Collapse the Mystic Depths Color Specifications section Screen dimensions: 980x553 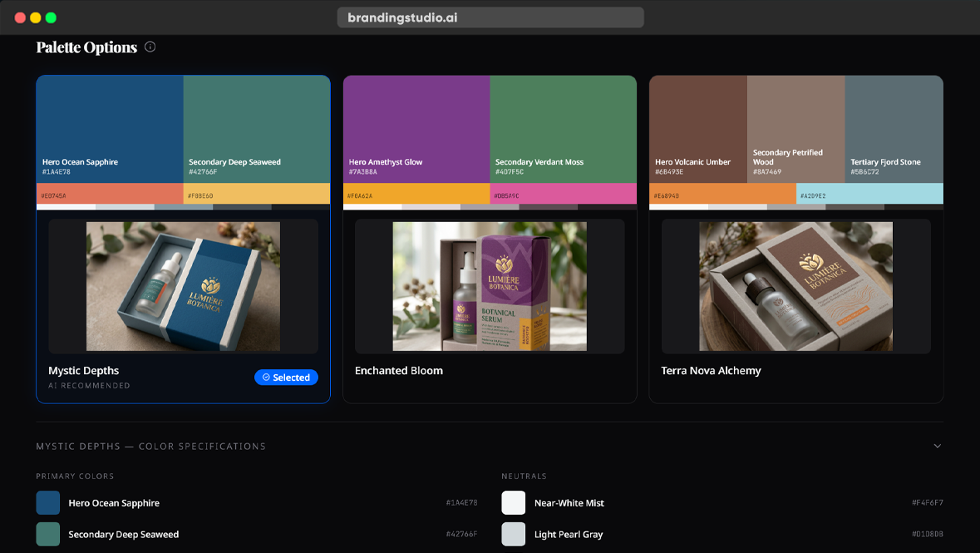tap(937, 446)
